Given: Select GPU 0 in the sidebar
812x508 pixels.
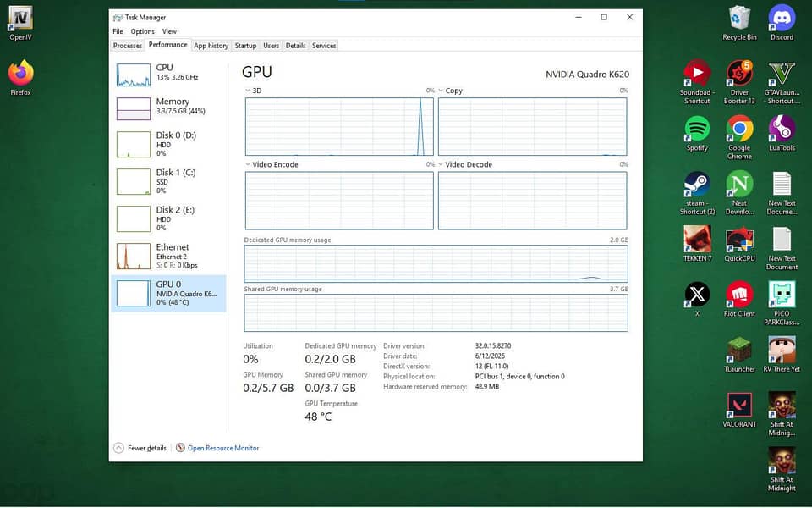Looking at the screenshot, I should 169,294.
